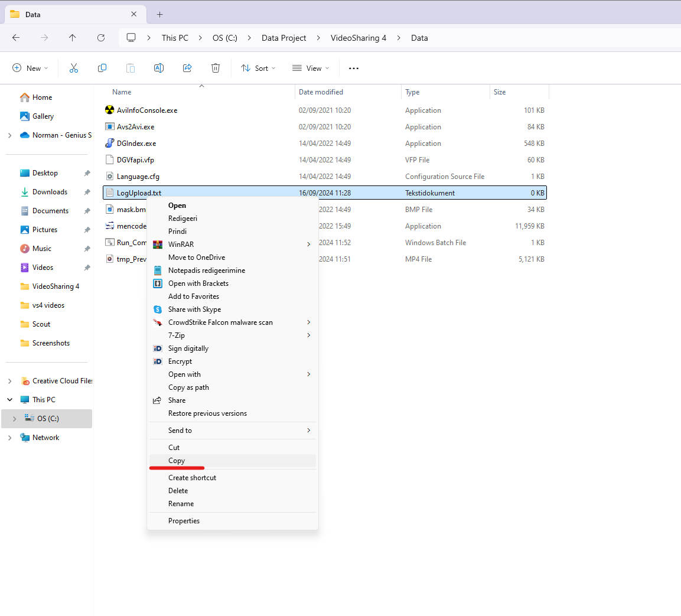Expand the Send to submenu
The width and height of the screenshot is (681, 616).
308,431
